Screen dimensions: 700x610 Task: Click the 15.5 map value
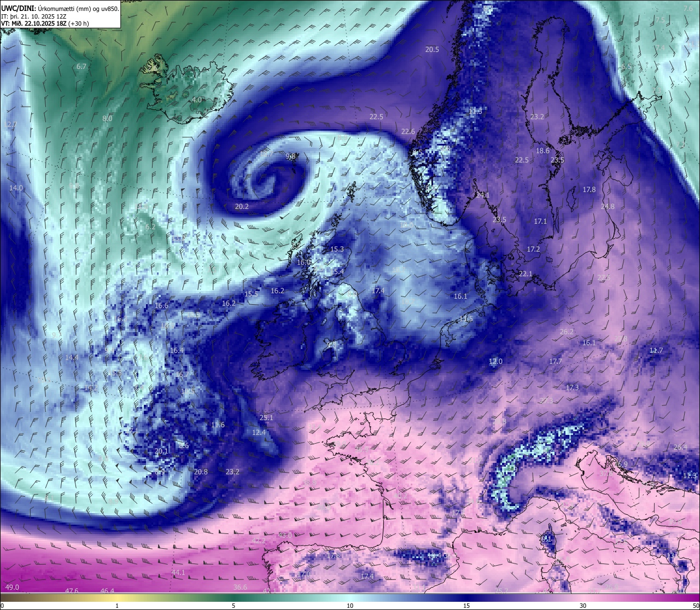point(251,294)
